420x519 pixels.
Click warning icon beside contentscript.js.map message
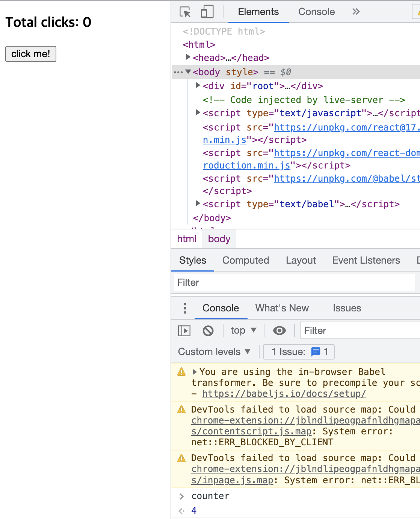pos(181,409)
